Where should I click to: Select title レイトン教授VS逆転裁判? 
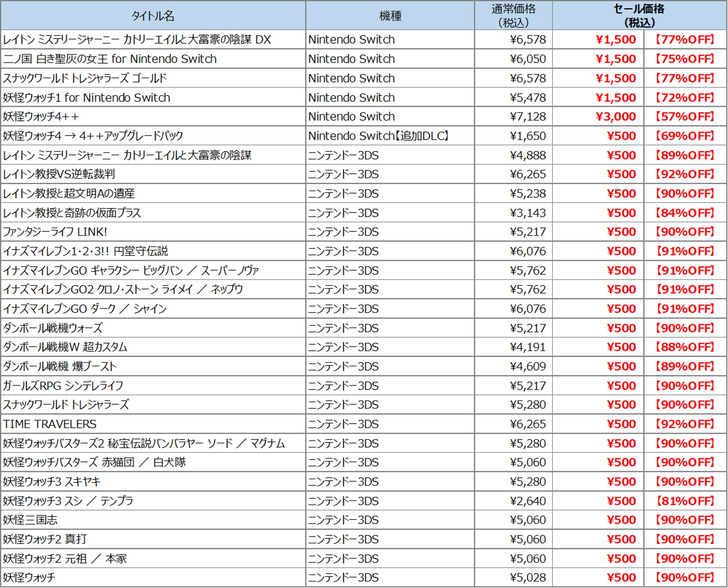coord(59,174)
